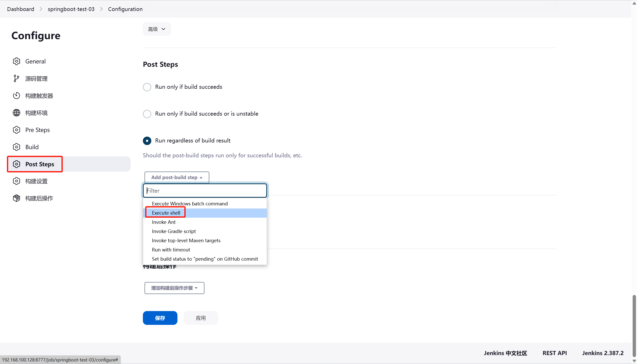Viewport: 637px width, 364px height.
Task: Open the REST API footer link
Action: (555, 353)
